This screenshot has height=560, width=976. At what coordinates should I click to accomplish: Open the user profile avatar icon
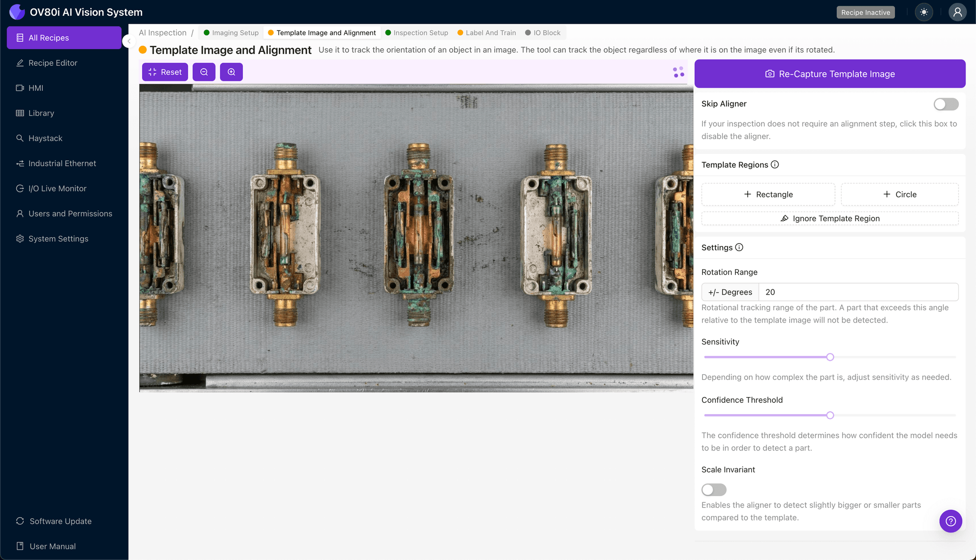(x=957, y=12)
